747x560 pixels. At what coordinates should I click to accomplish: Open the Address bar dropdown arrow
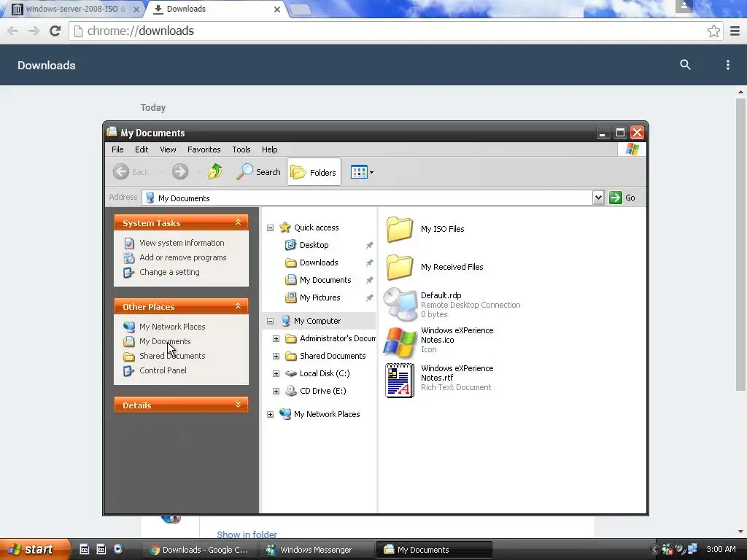pos(598,198)
